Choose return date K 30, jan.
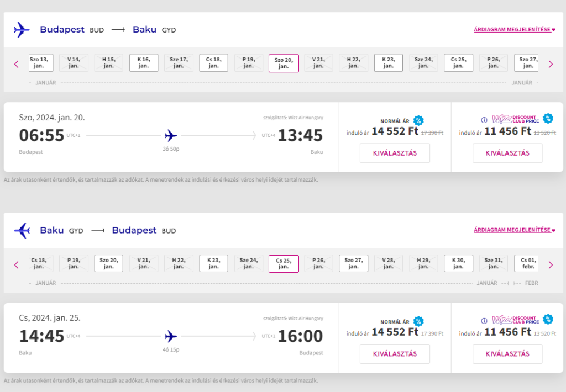The width and height of the screenshot is (566, 392). pos(458,263)
